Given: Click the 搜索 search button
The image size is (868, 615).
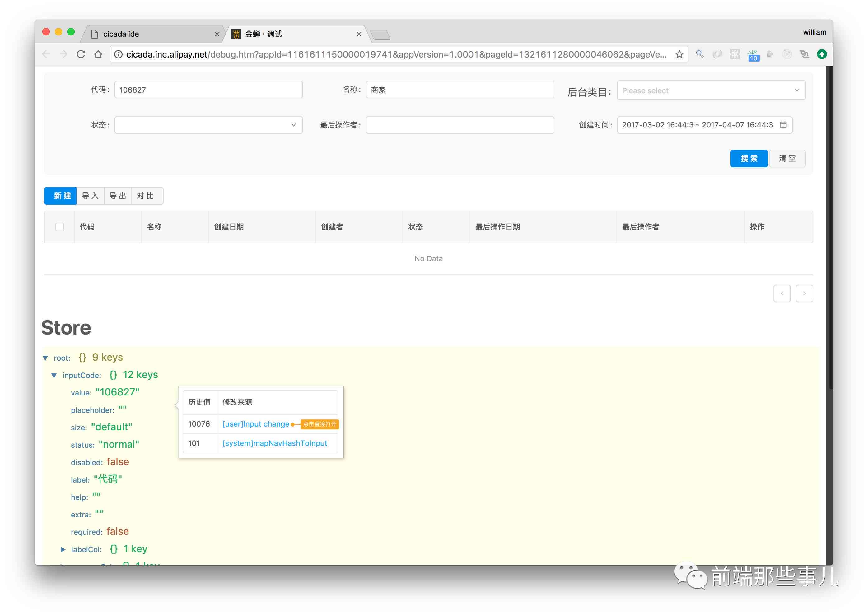Looking at the screenshot, I should [749, 158].
